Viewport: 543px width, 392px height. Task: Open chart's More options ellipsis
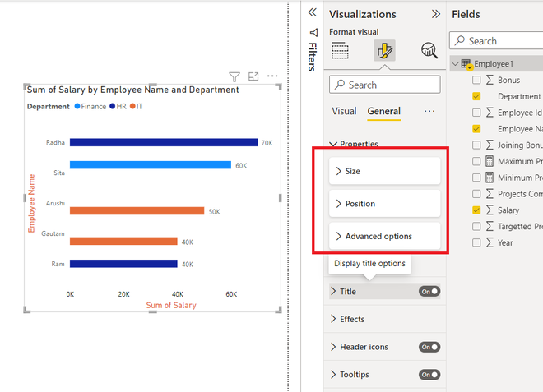pos(272,76)
